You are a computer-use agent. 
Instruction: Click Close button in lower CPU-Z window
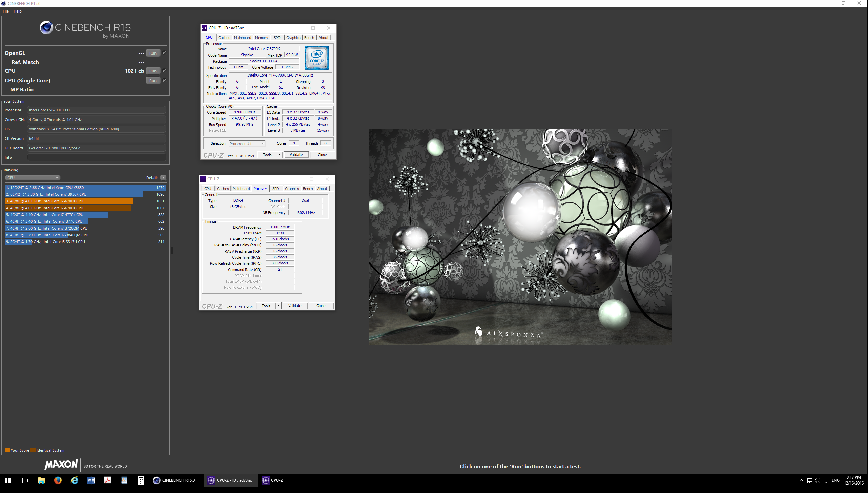(x=321, y=306)
